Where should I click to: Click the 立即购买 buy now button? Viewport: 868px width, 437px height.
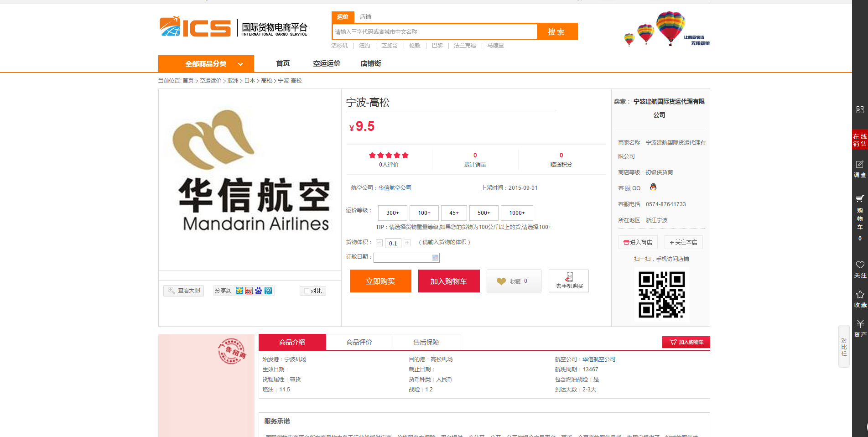coord(380,281)
